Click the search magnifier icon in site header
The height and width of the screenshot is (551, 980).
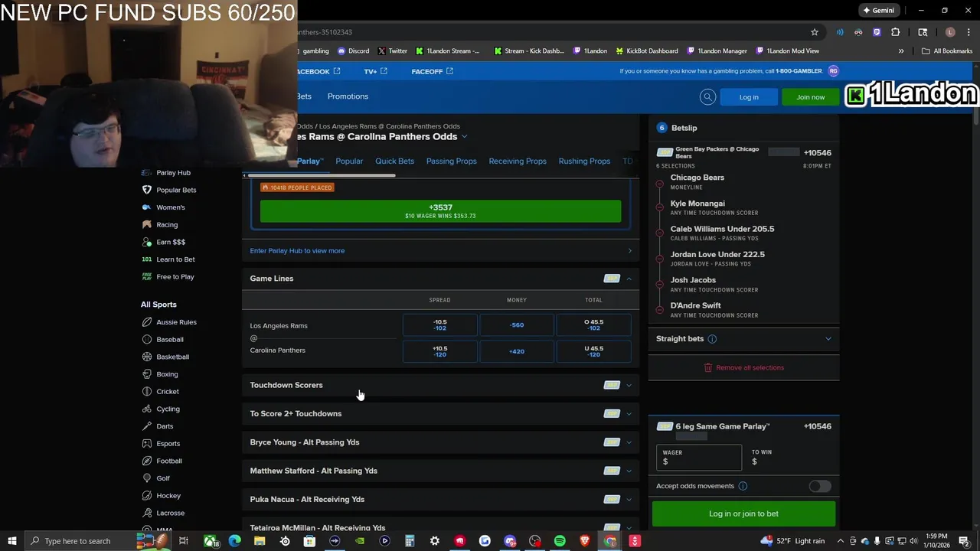click(707, 96)
